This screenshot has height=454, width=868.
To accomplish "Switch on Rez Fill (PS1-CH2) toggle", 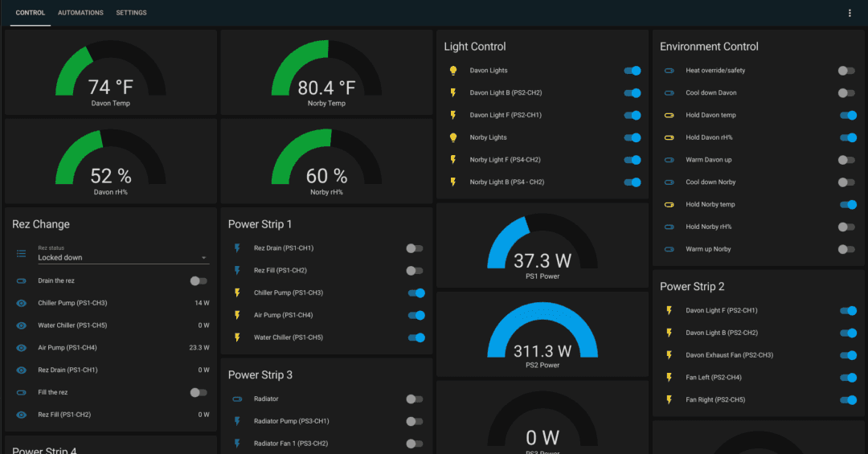I will 415,271.
